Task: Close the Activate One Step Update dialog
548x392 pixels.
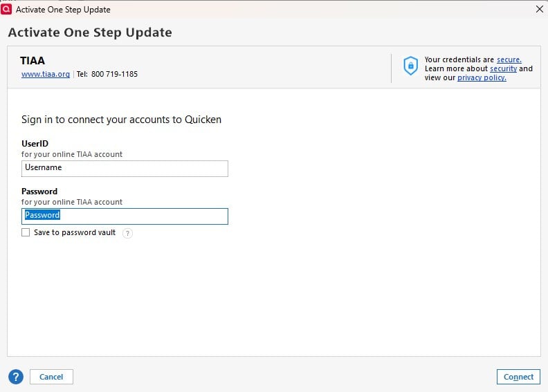Action: 539,10
